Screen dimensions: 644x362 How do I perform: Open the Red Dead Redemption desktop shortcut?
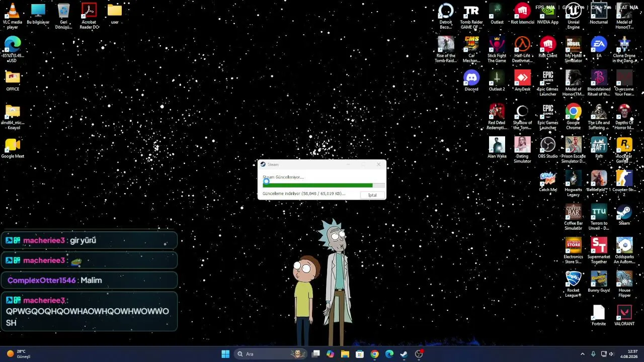click(497, 117)
